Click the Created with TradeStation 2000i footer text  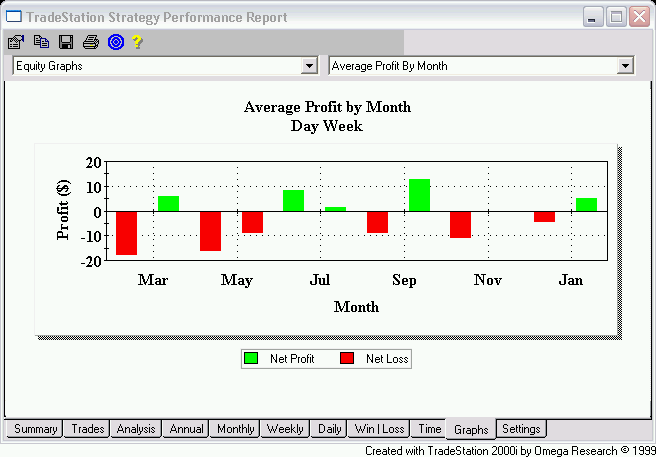point(510,451)
